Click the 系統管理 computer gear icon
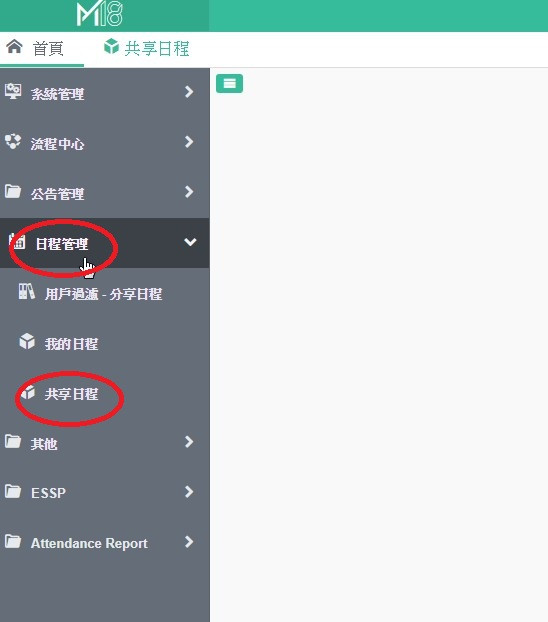The height and width of the screenshot is (622, 548). pos(13,91)
